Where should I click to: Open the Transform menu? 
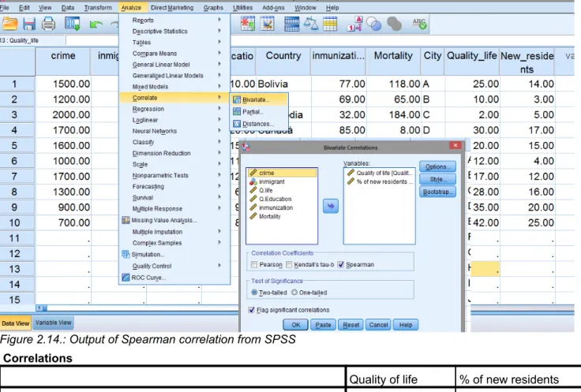[x=98, y=7]
